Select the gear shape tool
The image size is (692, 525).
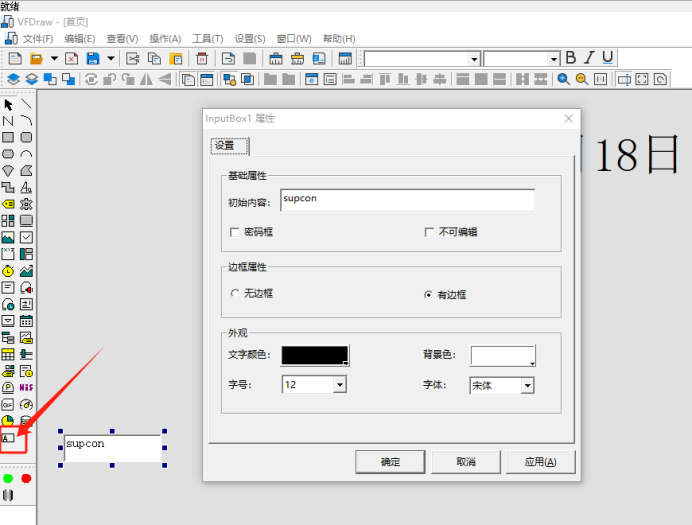coord(26,204)
